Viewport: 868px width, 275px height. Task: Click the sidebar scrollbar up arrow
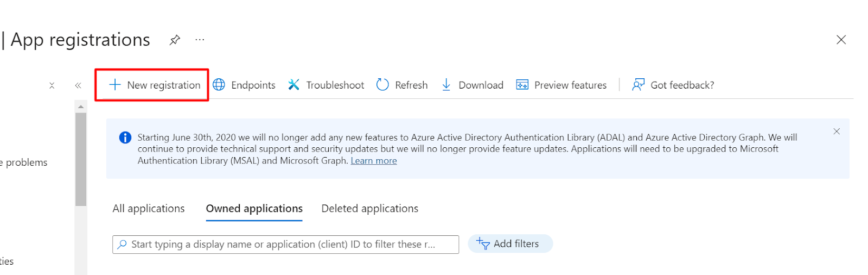[x=81, y=107]
